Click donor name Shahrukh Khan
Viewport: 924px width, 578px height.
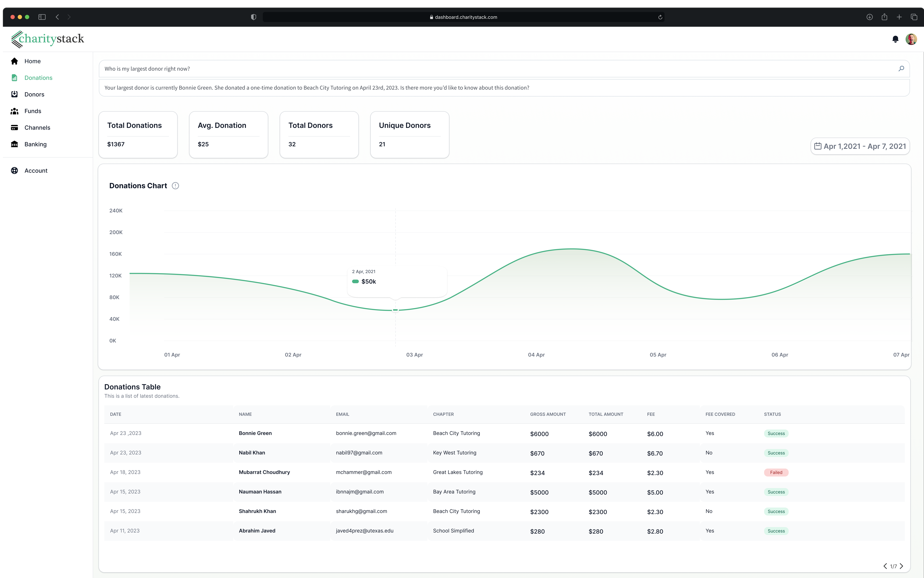coord(257,511)
